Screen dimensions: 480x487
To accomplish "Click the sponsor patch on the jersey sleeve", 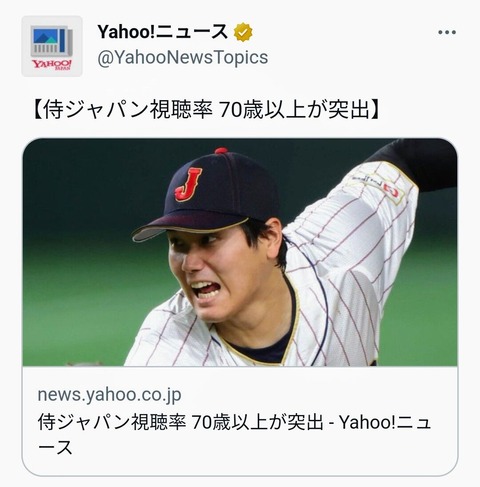I will pos(379,186).
